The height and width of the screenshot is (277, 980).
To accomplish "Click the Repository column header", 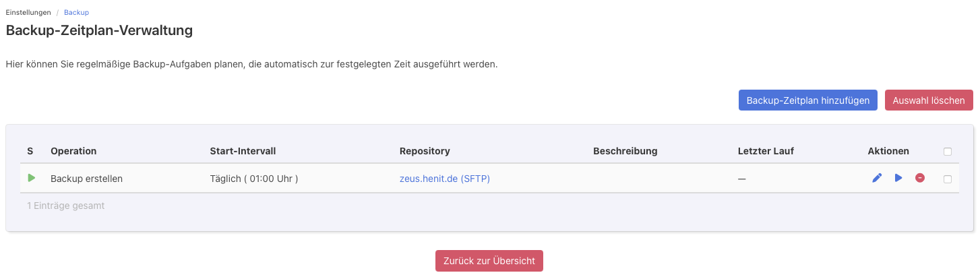I will [x=425, y=151].
